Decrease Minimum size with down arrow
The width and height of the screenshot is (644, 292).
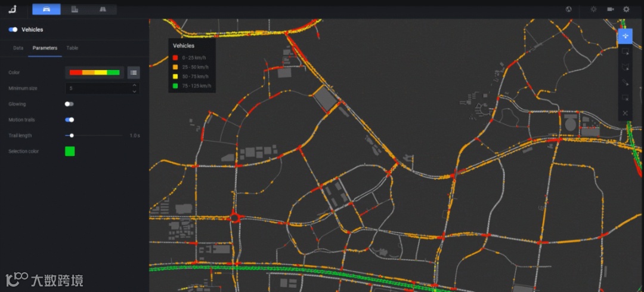coord(134,91)
